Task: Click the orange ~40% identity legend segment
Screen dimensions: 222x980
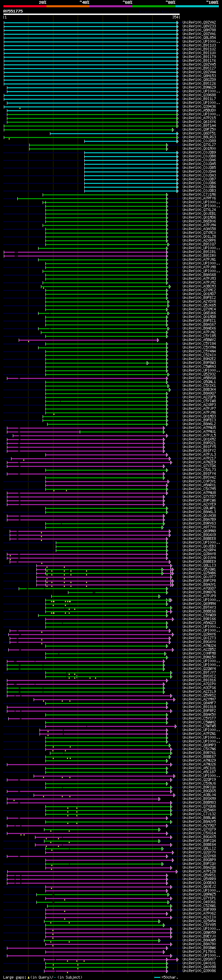Action: [x=68, y=7]
